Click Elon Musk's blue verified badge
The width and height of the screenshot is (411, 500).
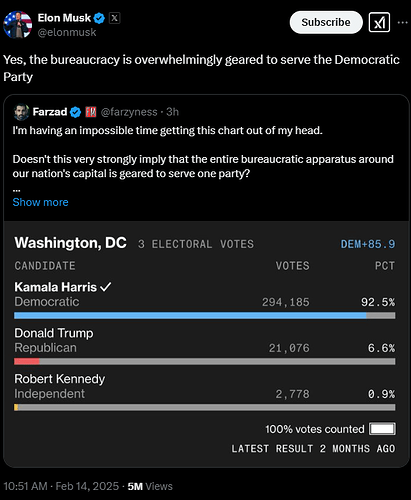pyautogui.click(x=99, y=18)
